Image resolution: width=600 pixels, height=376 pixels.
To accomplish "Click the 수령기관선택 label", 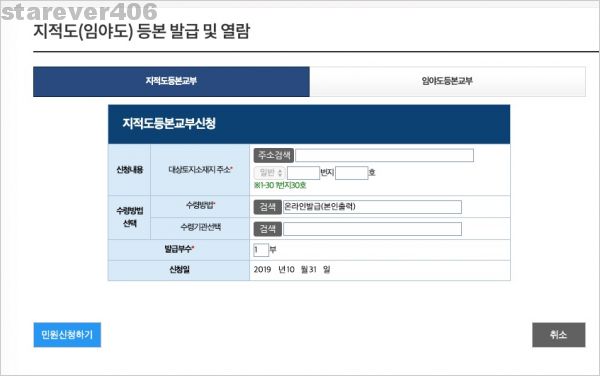I will click(x=201, y=227).
